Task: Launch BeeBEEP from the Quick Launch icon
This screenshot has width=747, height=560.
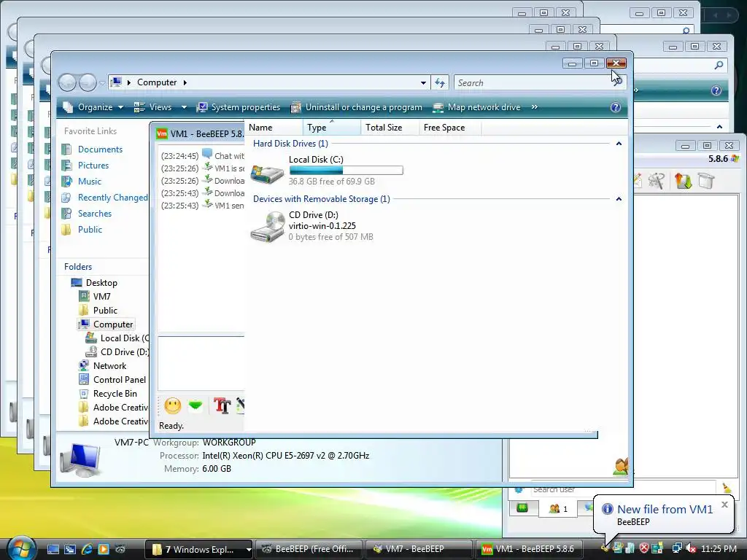Action: pyautogui.click(x=120, y=549)
